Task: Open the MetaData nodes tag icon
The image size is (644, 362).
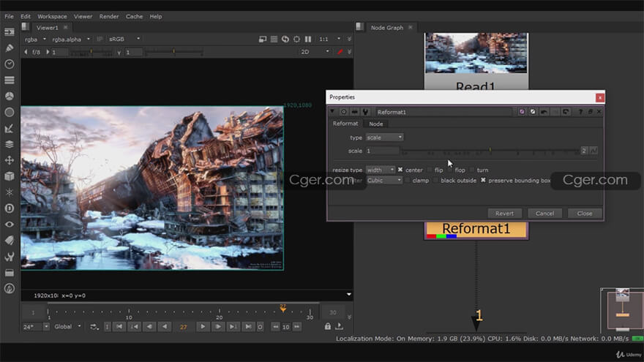Action: [x=9, y=241]
